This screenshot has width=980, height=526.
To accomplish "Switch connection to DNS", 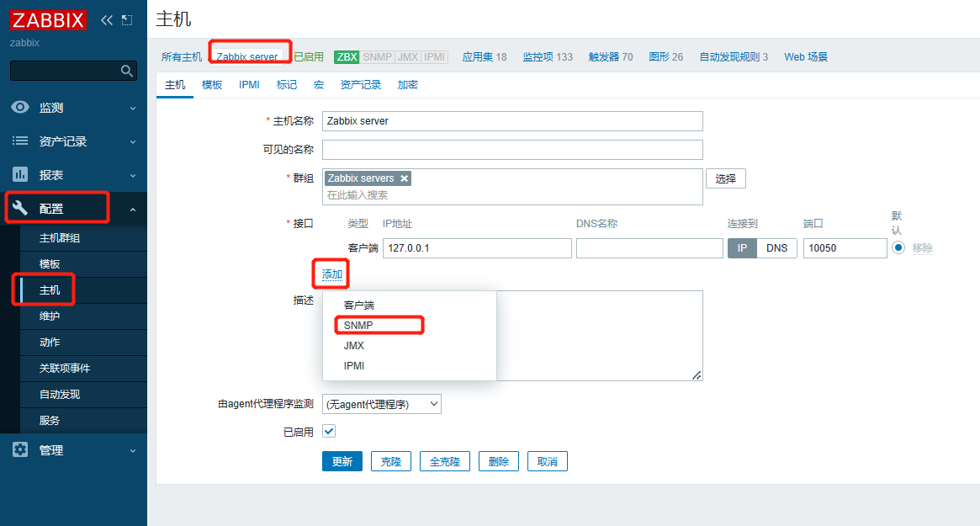I will pos(777,248).
